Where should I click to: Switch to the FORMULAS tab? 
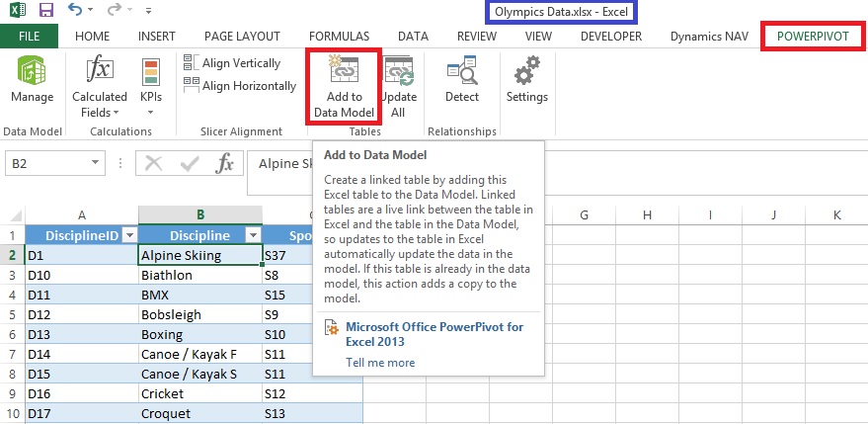[x=339, y=37]
